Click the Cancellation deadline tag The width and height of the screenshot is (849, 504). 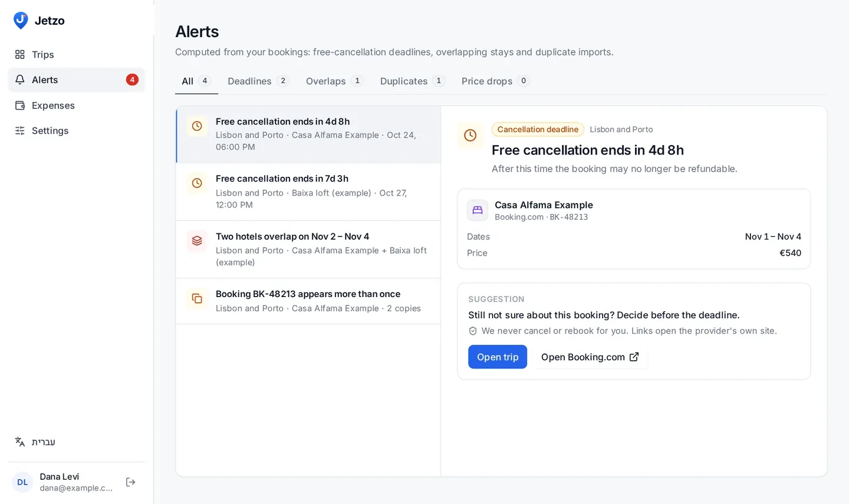(x=538, y=130)
